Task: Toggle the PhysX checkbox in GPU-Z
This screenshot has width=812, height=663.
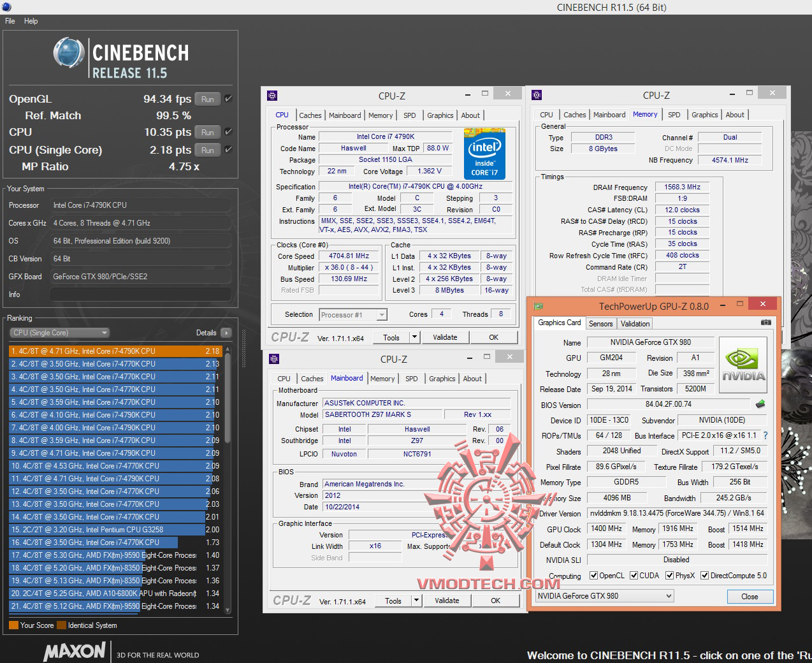Action: [x=670, y=576]
